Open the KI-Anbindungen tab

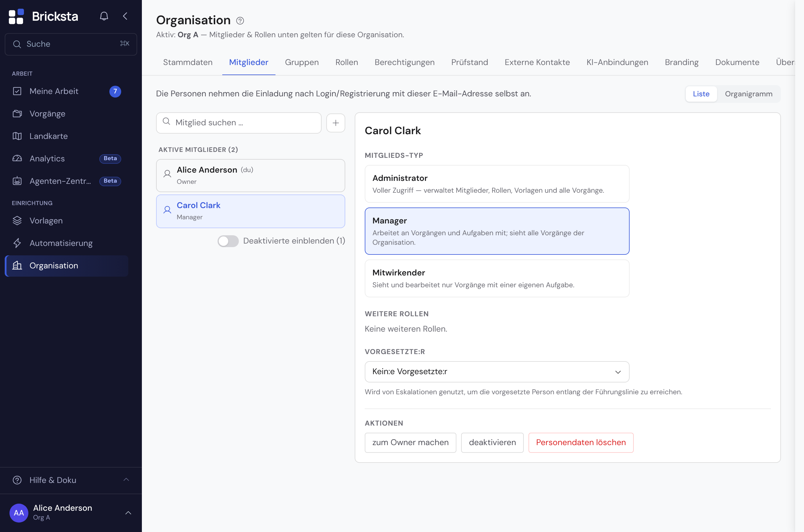617,62
